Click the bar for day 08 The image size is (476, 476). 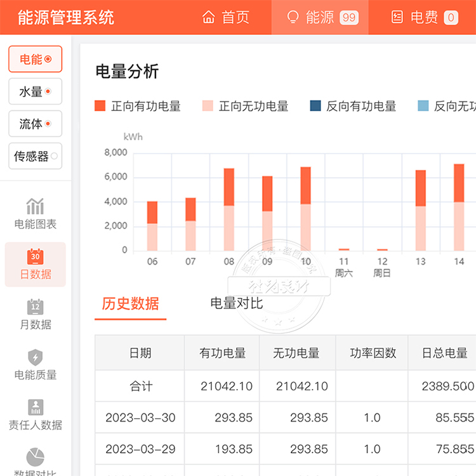click(229, 209)
